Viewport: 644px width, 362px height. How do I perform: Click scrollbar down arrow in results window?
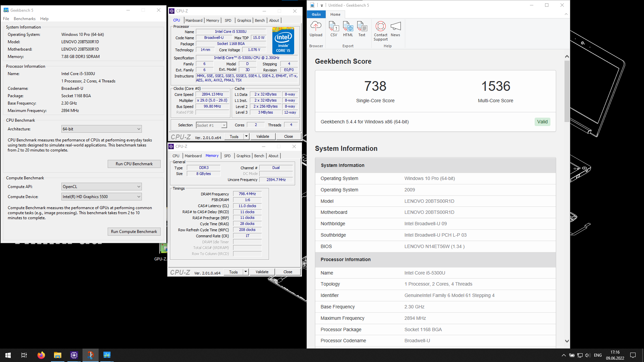point(567,341)
